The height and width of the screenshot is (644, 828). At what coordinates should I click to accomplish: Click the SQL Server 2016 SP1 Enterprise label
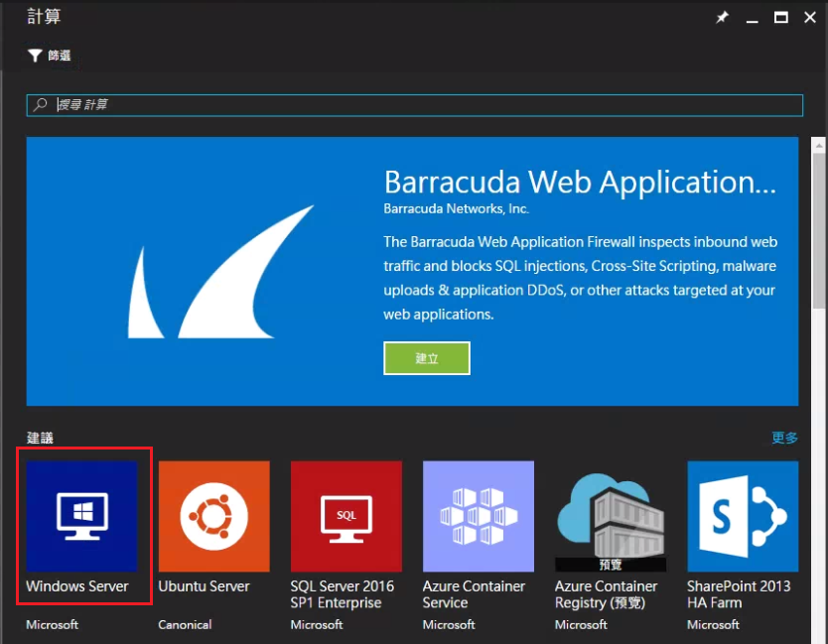tap(343, 594)
